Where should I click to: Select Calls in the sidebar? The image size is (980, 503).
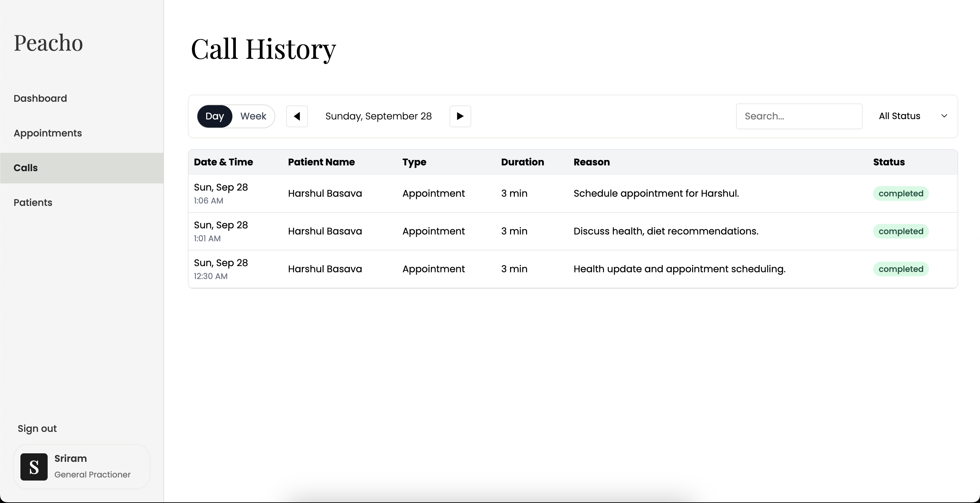pos(26,168)
